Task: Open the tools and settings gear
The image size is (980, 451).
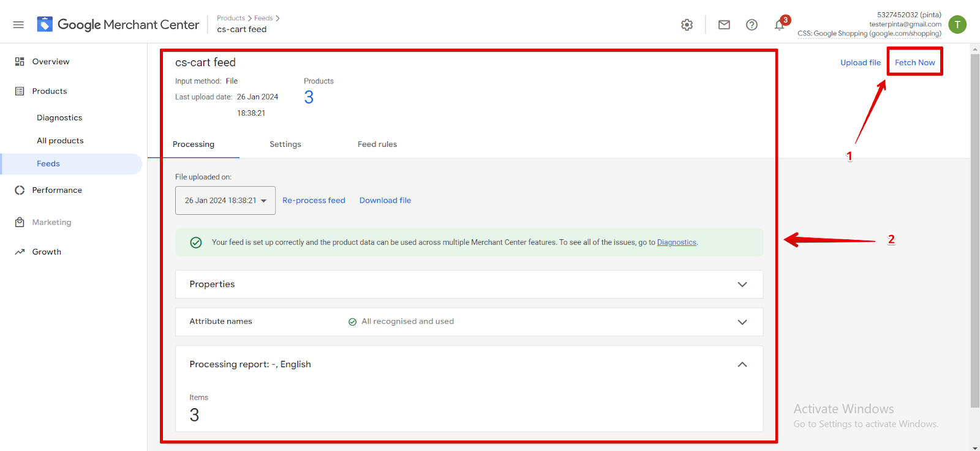Action: click(x=687, y=24)
